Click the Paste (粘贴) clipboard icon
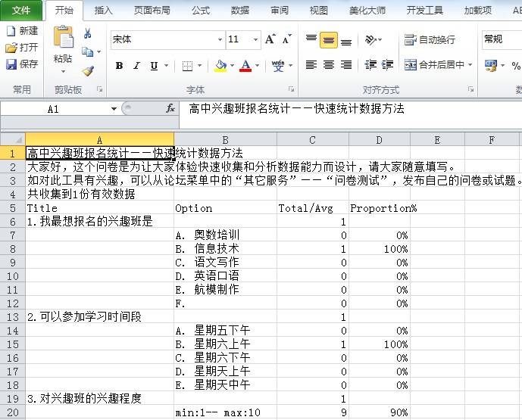The height and width of the screenshot is (420, 522). click(63, 37)
